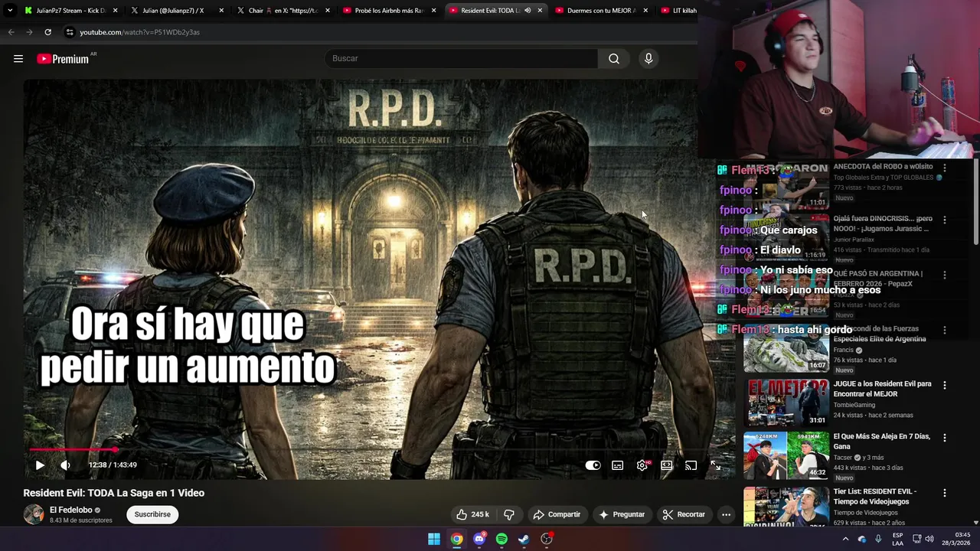
Task: Dislike the video
Action: tap(509, 514)
